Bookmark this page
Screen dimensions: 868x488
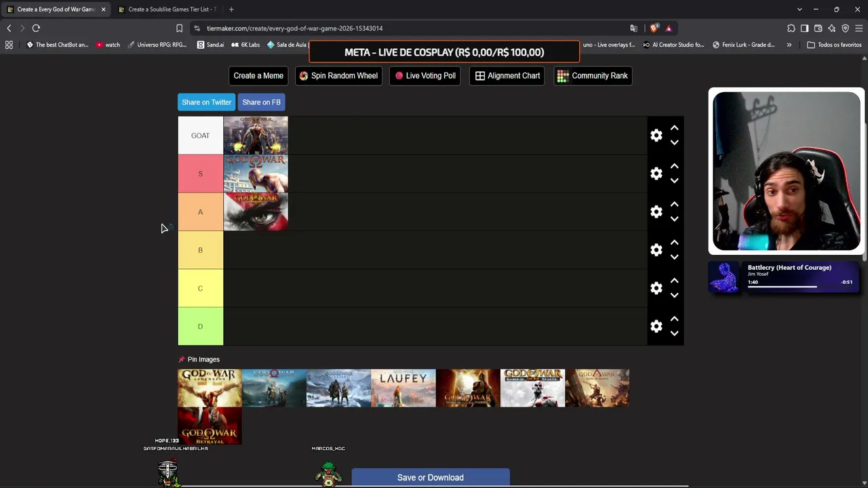(179, 28)
